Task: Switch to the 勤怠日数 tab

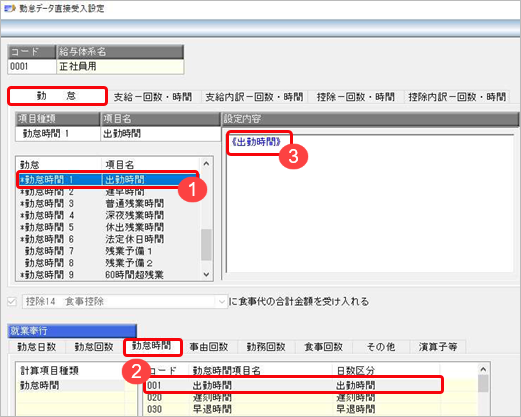Action: pyautogui.click(x=37, y=347)
